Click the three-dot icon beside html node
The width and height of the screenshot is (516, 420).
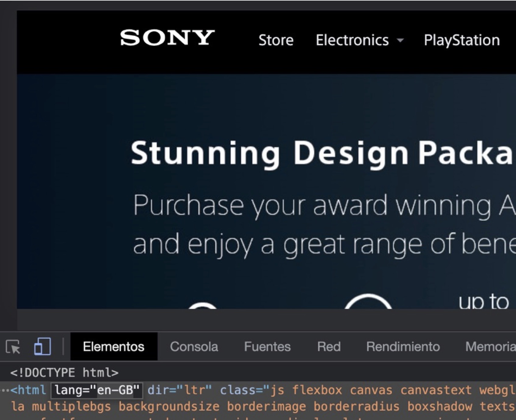(x=5, y=390)
